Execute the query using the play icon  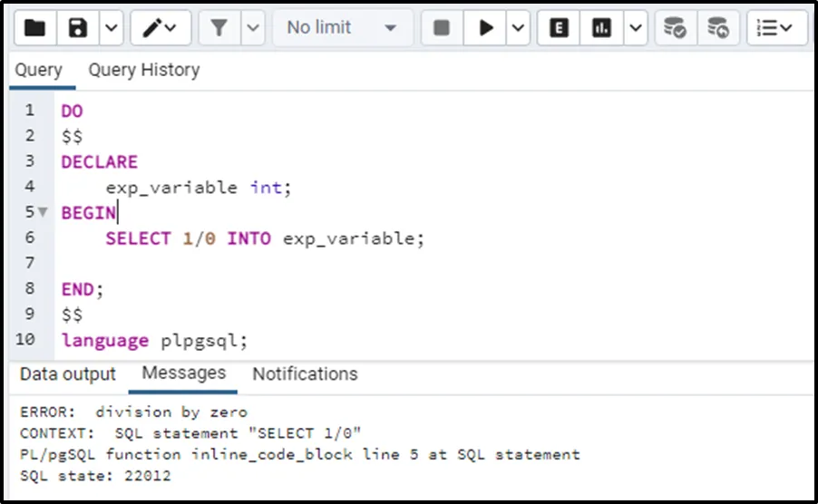[x=487, y=28]
